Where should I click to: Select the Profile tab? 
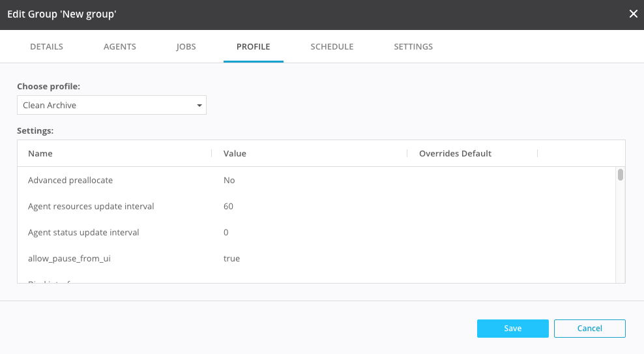coord(253,47)
